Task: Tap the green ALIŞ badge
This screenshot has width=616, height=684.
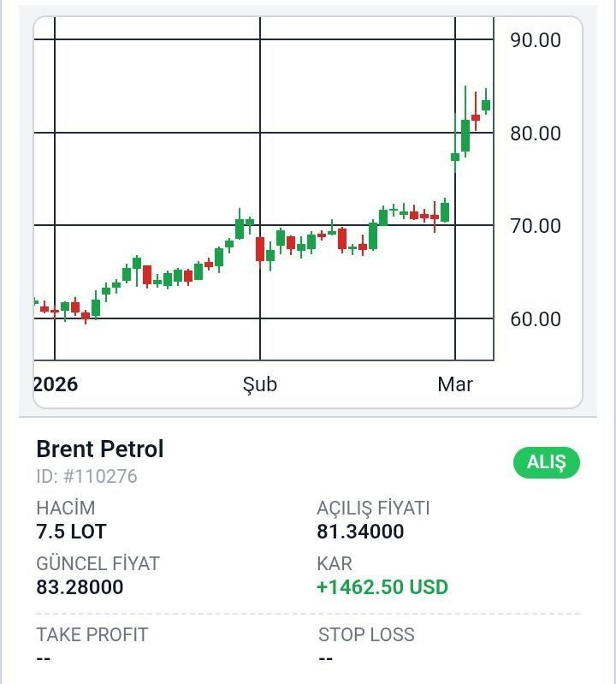Action: point(546,462)
